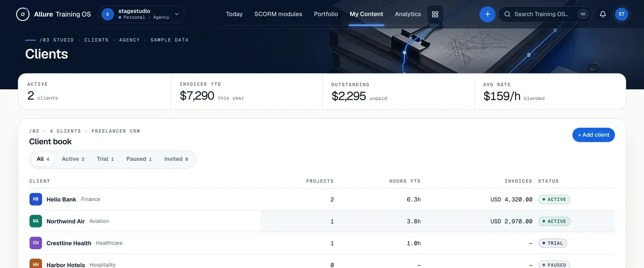Sort by the CLIENT column header
The image size is (644, 268).
point(40,181)
